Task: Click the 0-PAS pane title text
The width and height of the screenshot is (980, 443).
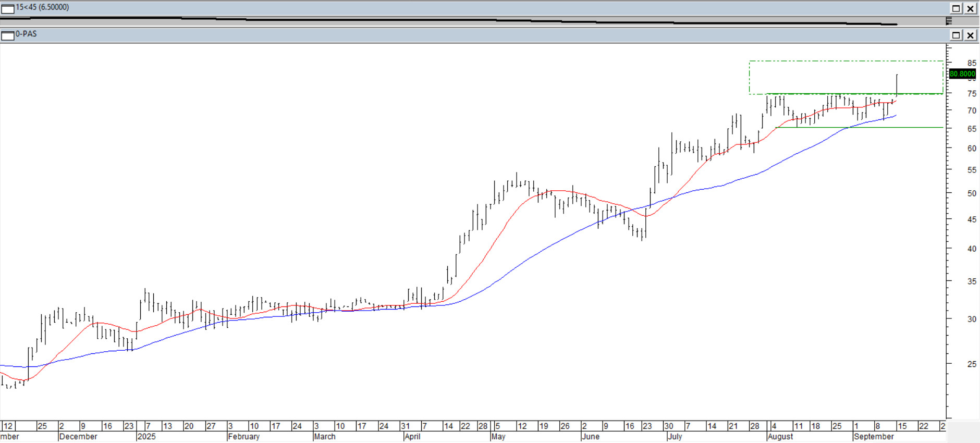Action: click(26, 34)
